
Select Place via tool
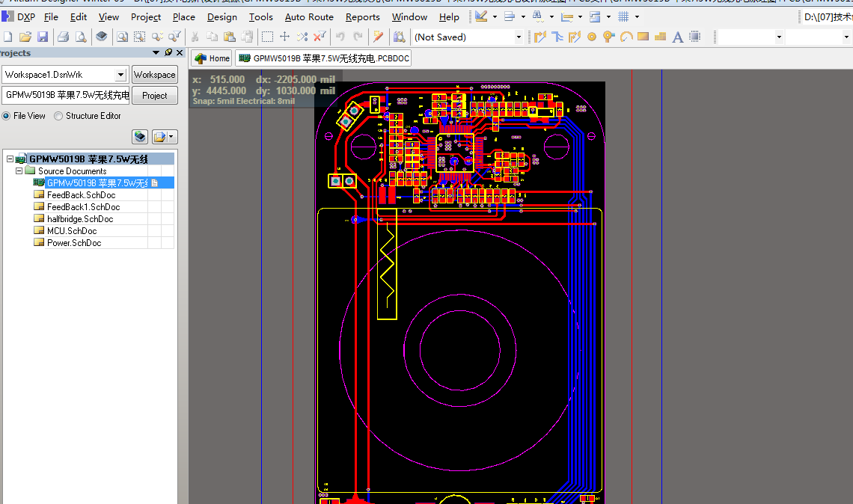(x=609, y=37)
